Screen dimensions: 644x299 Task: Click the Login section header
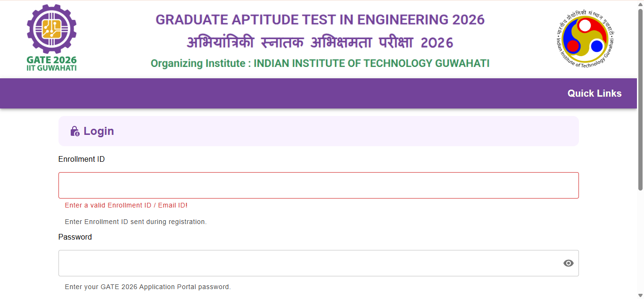tap(99, 131)
